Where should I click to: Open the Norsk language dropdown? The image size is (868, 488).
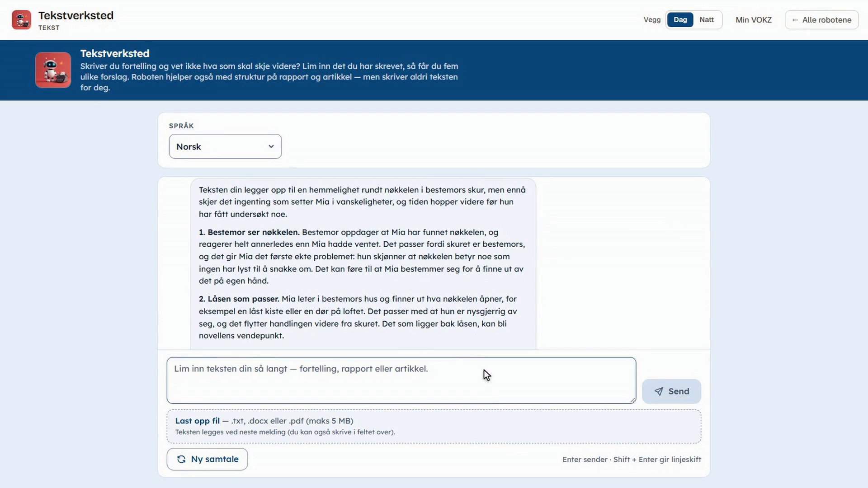225,146
